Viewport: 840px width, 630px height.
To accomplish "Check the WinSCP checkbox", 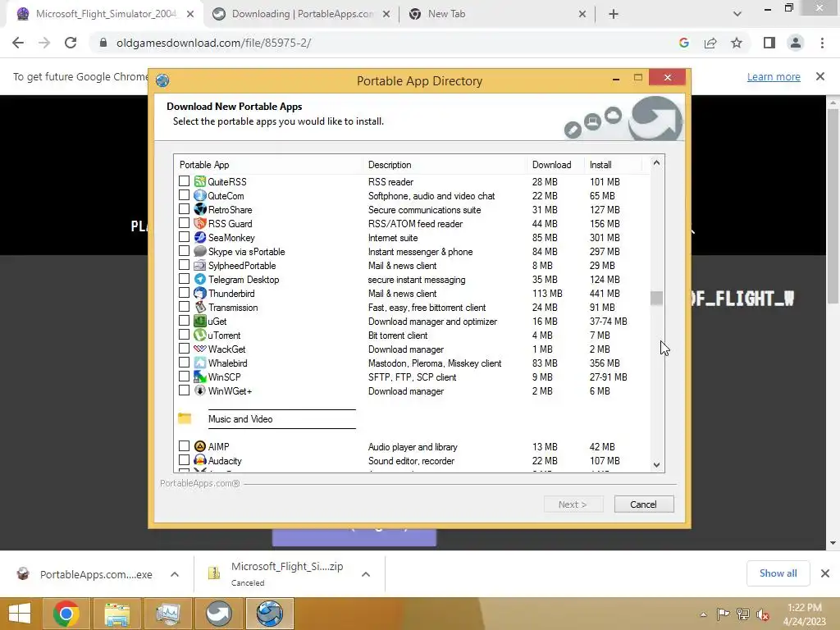I will coord(184,376).
